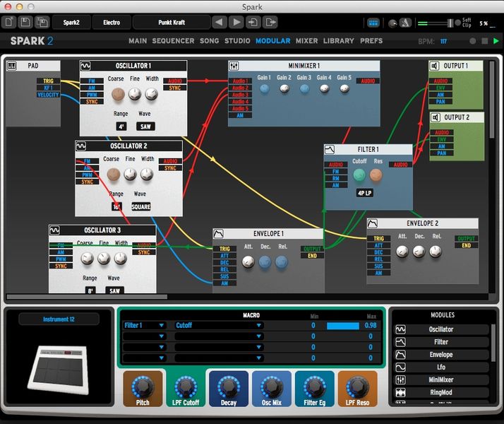Toggle Filter 1 type 4P LP
This screenshot has width=504, height=424.
[364, 192]
